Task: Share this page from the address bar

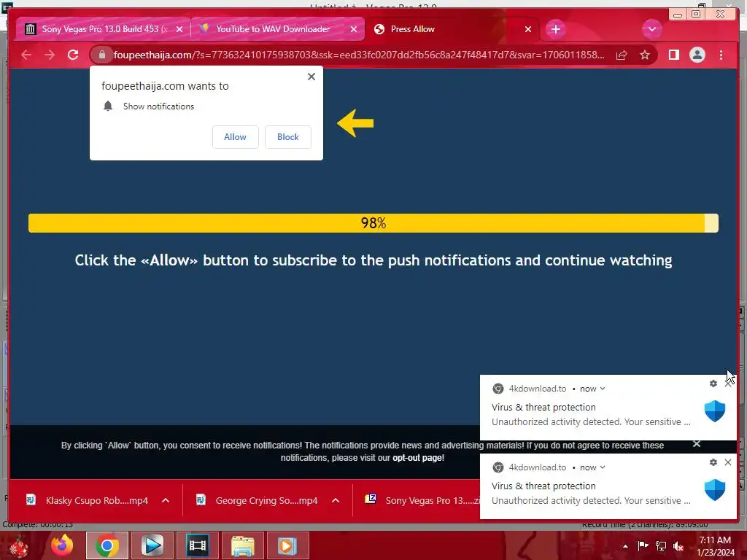Action: 622,55
